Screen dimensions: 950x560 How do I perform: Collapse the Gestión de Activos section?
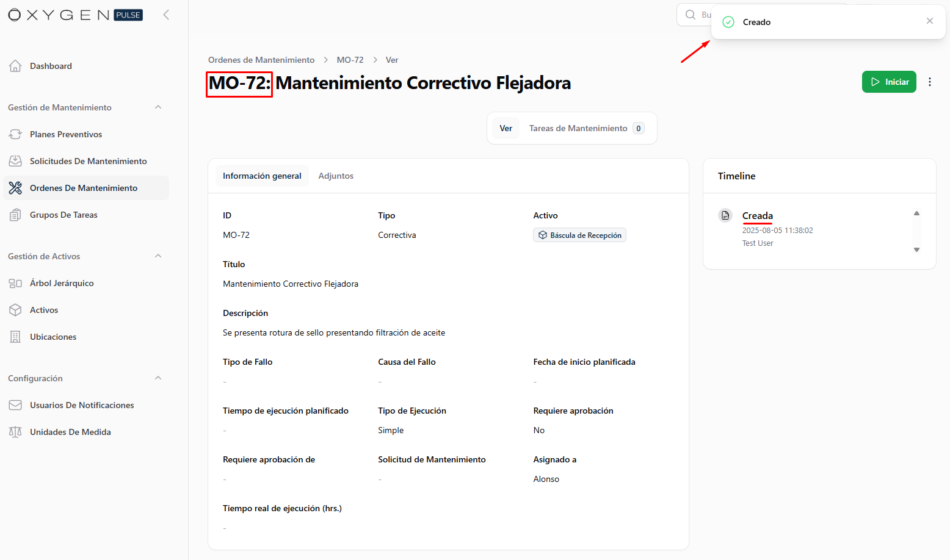[158, 256]
